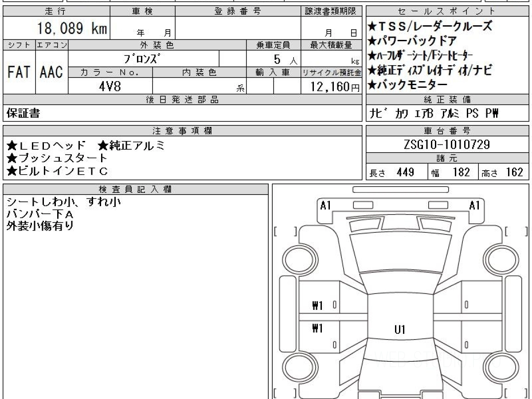Select color code 4V8

(x=110, y=86)
